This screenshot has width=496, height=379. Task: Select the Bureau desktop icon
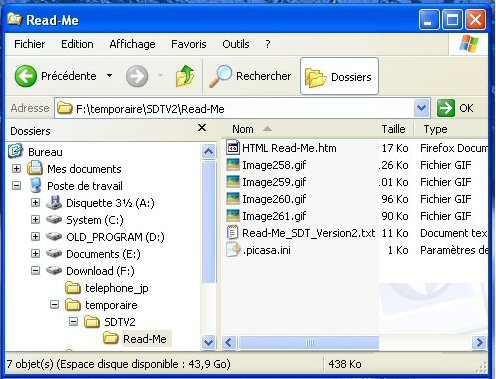(15, 151)
